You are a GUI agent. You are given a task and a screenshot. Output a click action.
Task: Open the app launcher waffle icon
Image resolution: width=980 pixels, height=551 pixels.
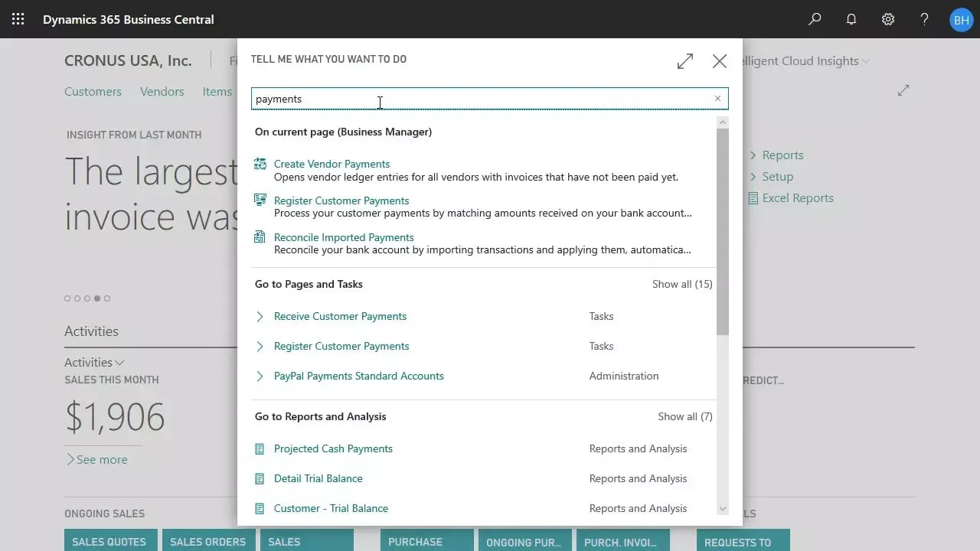[18, 19]
